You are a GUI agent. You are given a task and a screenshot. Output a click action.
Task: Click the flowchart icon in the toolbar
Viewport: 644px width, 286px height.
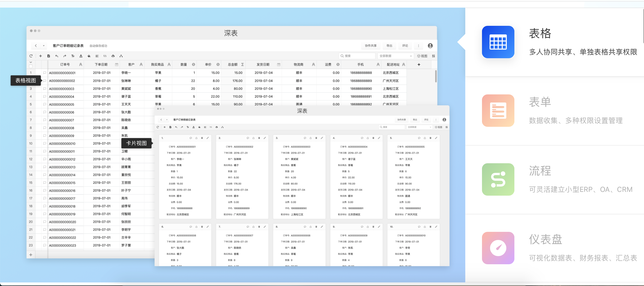[x=121, y=56]
